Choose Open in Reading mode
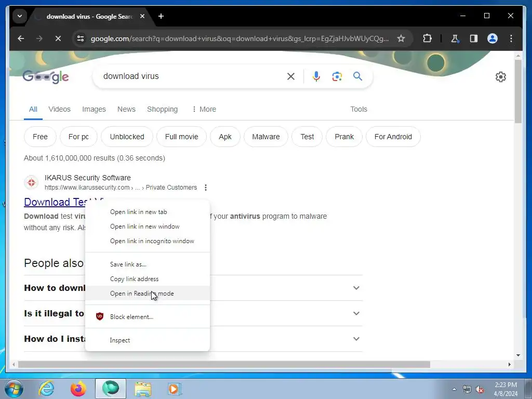Viewport: 532px width, 399px height. click(148, 293)
